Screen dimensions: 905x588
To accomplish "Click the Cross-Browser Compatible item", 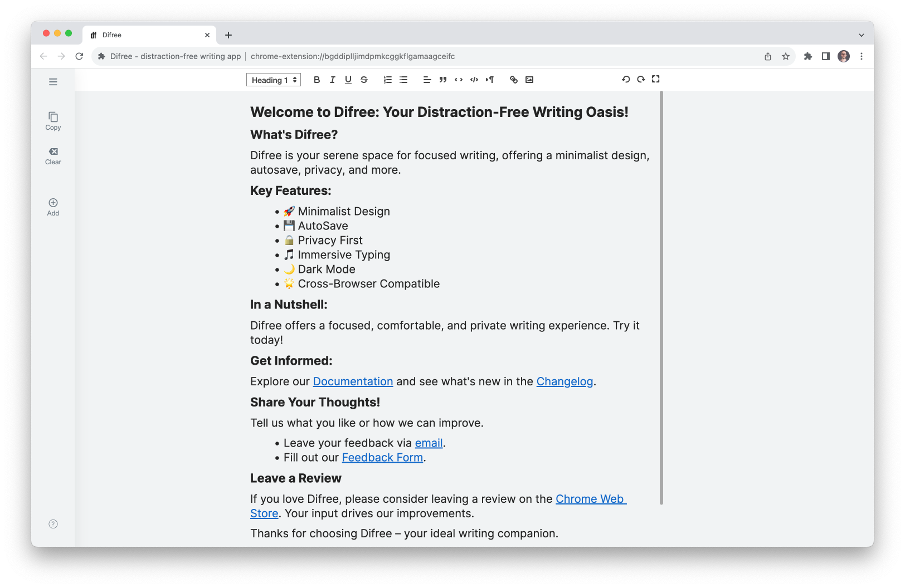I will click(362, 283).
